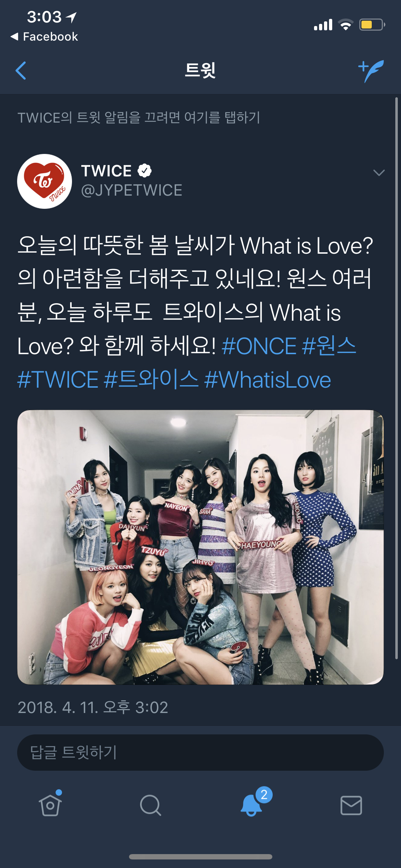Return to Facebook via the status bar link
Screen dimensions: 401x868
[x=45, y=36]
